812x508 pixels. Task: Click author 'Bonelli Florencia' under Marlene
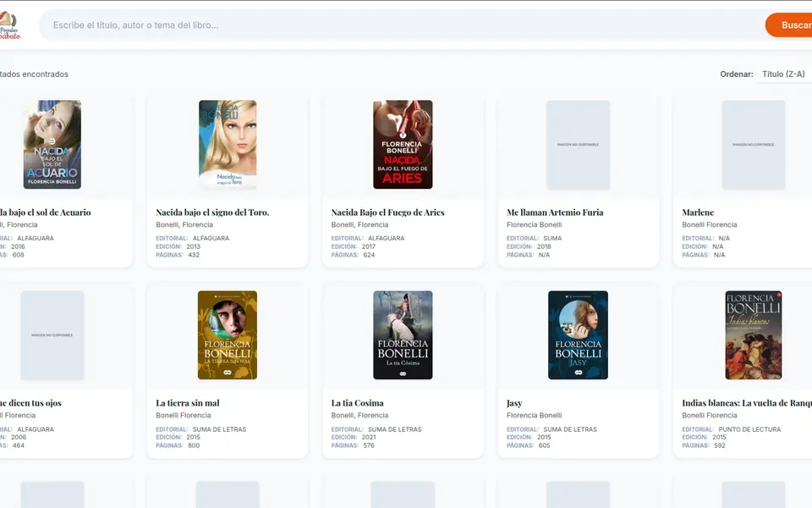coord(710,224)
